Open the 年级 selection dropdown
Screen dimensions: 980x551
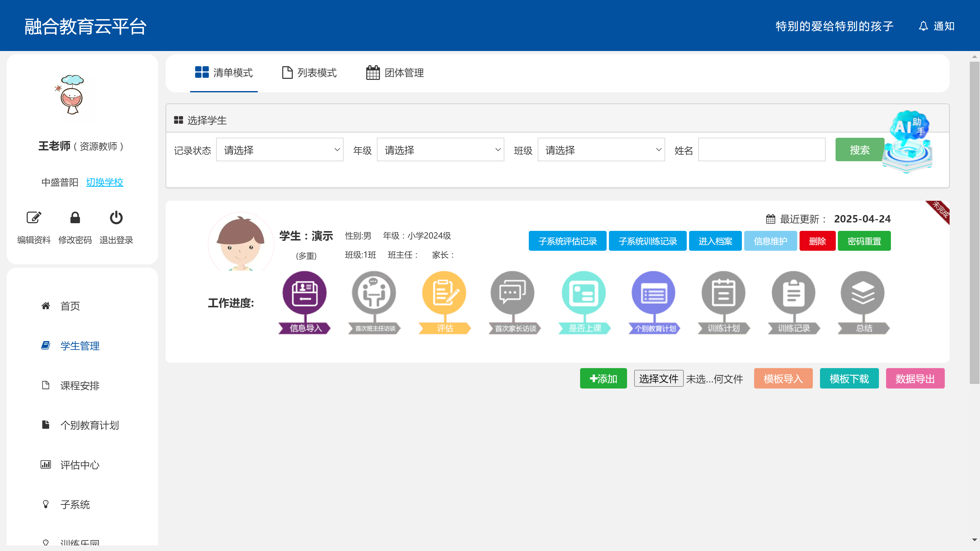click(x=440, y=150)
